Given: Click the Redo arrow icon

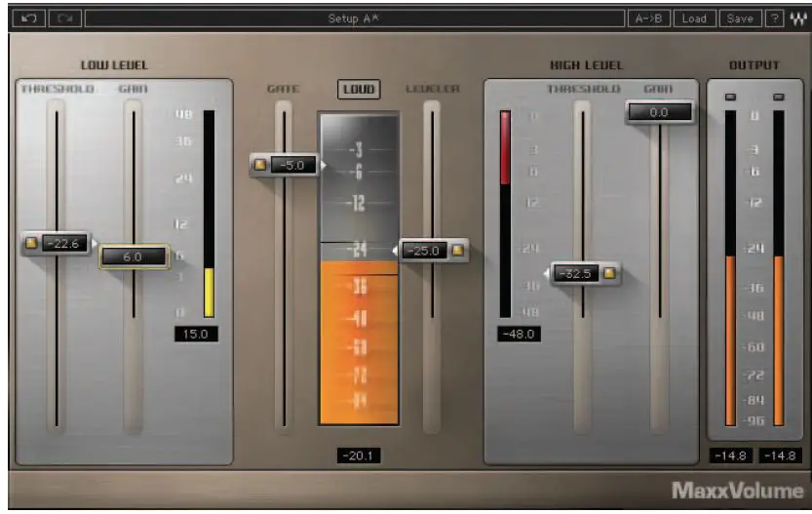Looking at the screenshot, I should tap(65, 19).
